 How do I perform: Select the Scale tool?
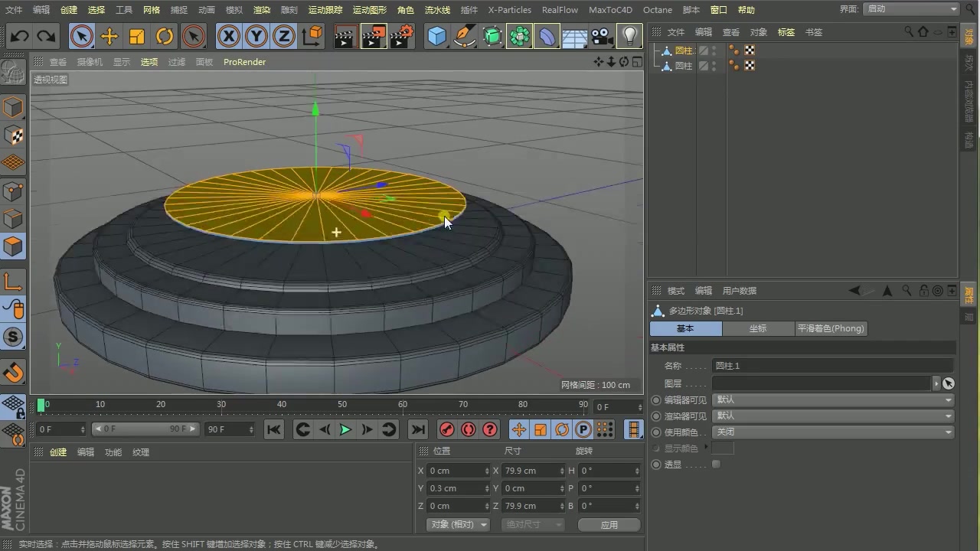(138, 36)
